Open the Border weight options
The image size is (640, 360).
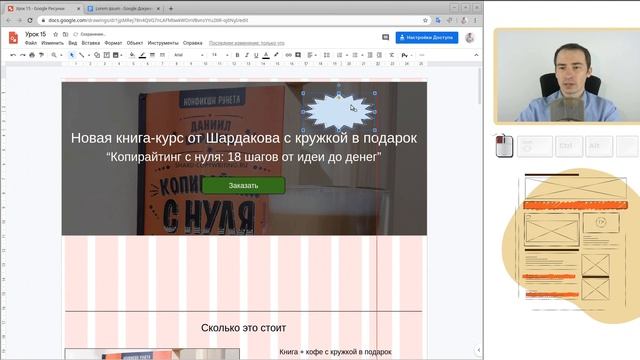coord(152,55)
